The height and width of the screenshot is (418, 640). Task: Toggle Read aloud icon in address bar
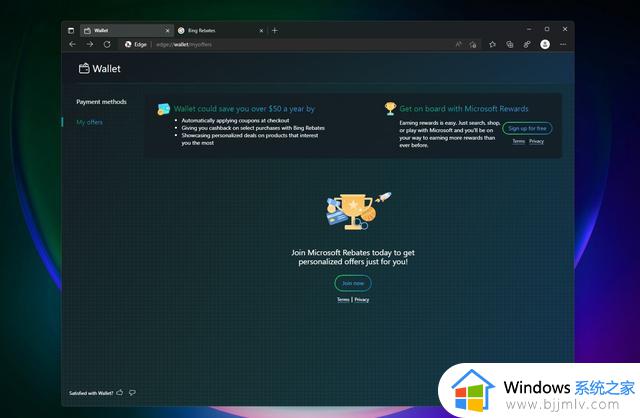click(458, 44)
